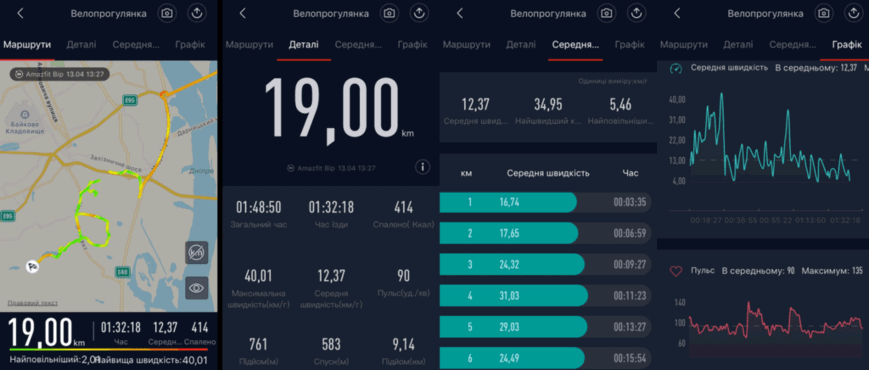The height and width of the screenshot is (370, 869).
Task: Tap the Amazfit Bip 13.04 13:27 map label
Action: [x=60, y=74]
